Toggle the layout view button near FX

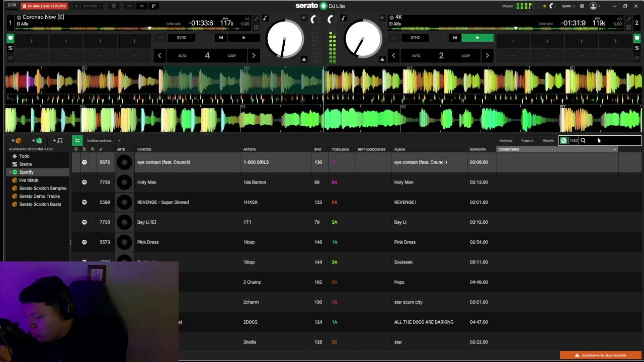[154, 6]
